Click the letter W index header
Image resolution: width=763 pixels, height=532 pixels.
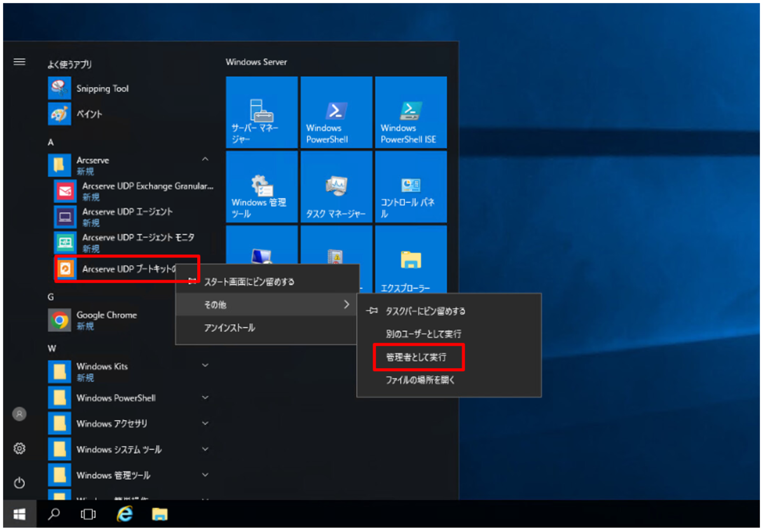(52, 348)
